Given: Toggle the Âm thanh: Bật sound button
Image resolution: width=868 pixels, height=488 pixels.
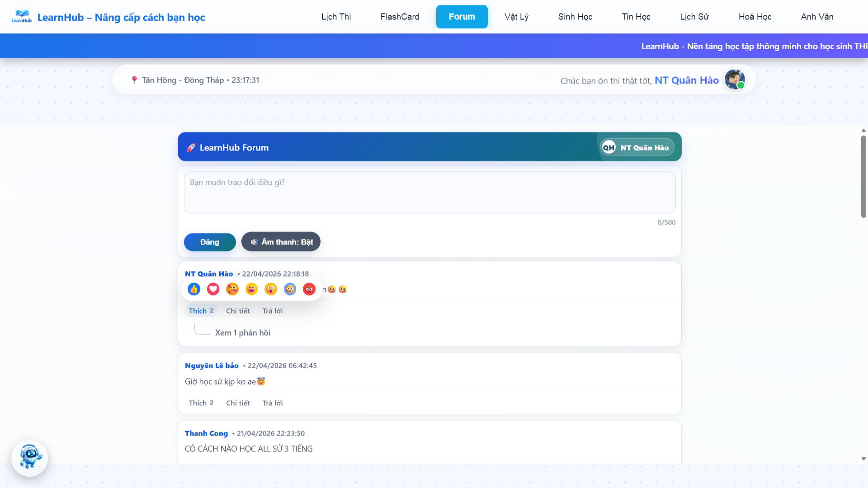Looking at the screenshot, I should tap(281, 242).
